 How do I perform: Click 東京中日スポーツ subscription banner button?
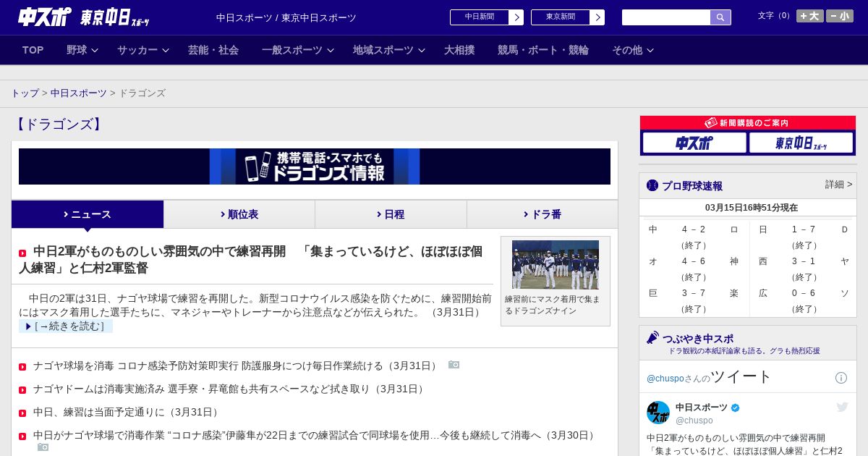click(x=801, y=143)
